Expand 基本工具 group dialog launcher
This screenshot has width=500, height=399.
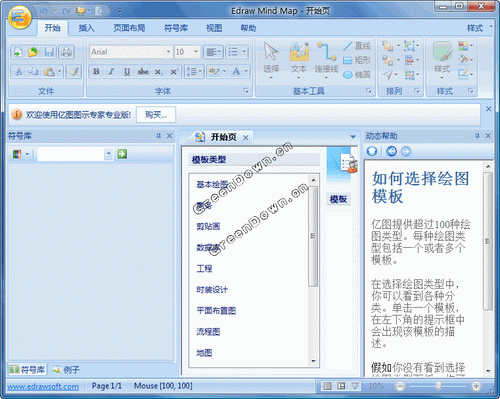tap(369, 91)
